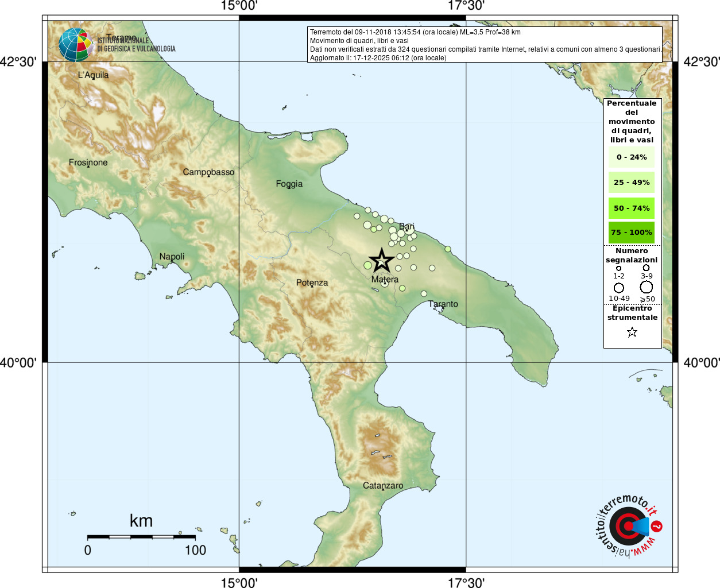The image size is (720, 588).
Task: Click the INGV globe logo
Action: [x=76, y=45]
